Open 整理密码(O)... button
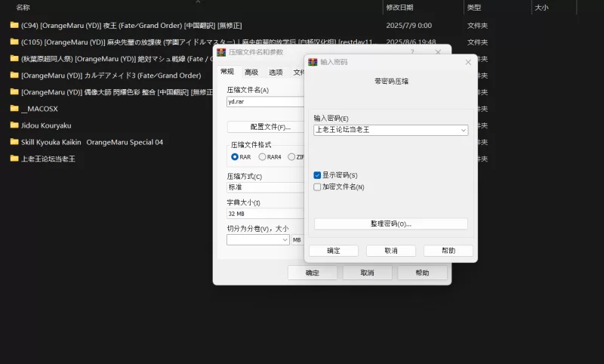 pos(391,224)
